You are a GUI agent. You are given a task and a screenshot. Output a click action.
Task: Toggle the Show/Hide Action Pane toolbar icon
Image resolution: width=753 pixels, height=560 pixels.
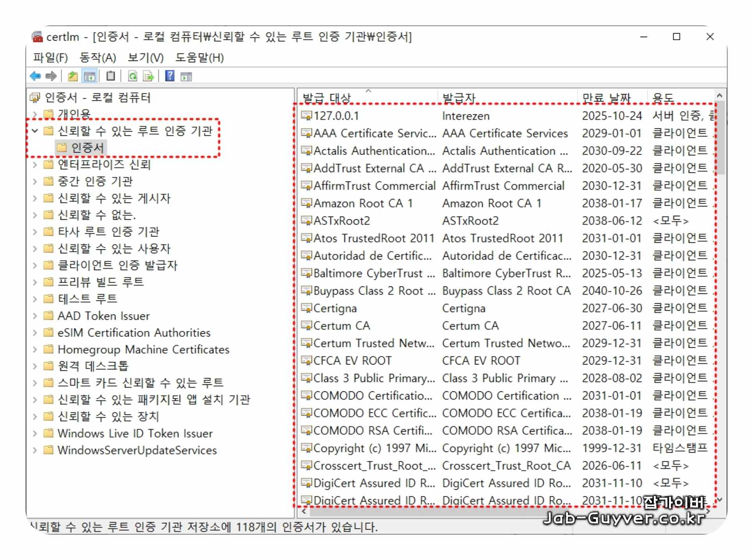[186, 76]
